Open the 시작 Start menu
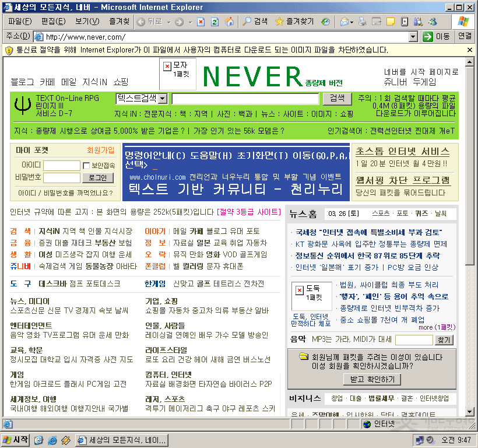This screenshot has width=478, height=448. [x=15, y=440]
